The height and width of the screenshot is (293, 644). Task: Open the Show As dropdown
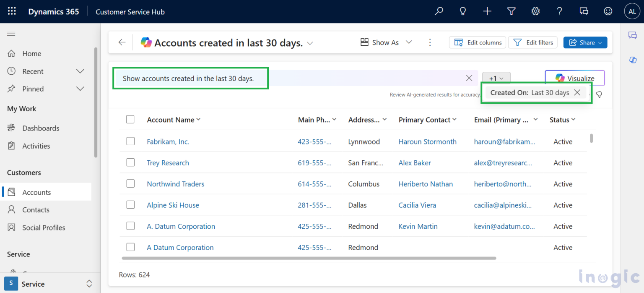click(x=385, y=42)
